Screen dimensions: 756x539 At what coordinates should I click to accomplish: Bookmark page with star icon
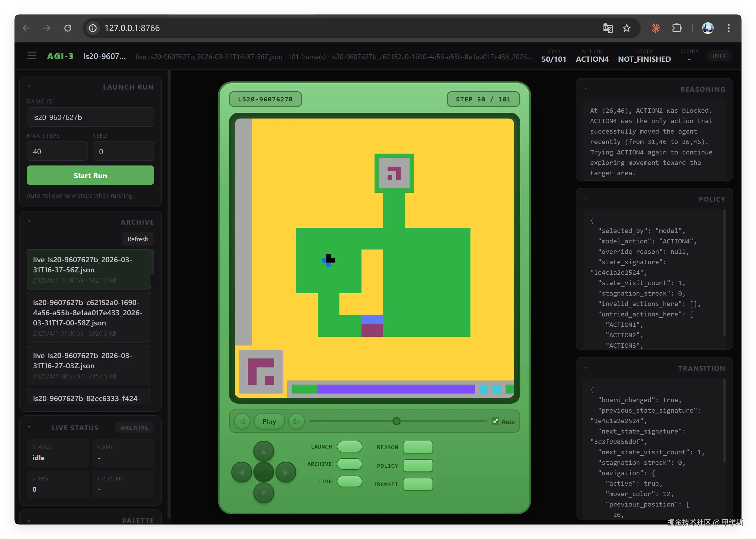626,28
